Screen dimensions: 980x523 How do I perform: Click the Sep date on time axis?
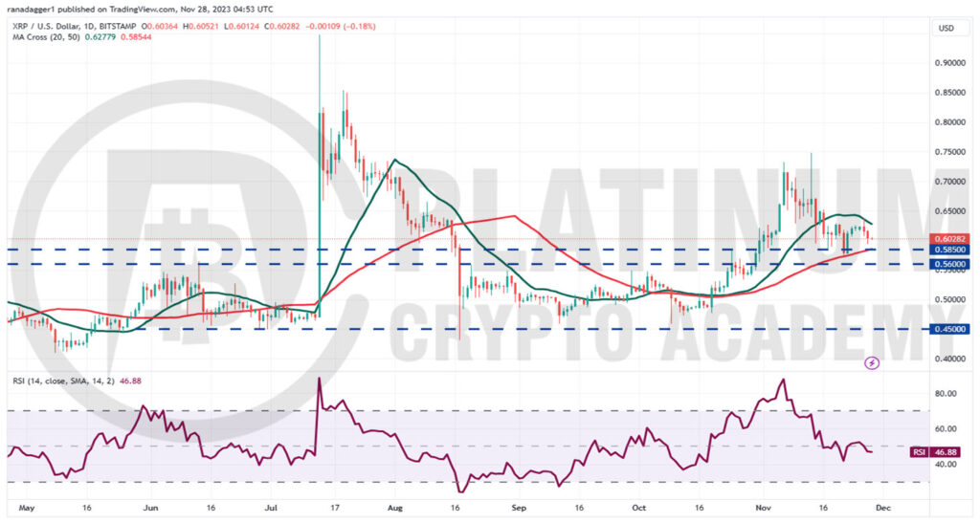519,508
